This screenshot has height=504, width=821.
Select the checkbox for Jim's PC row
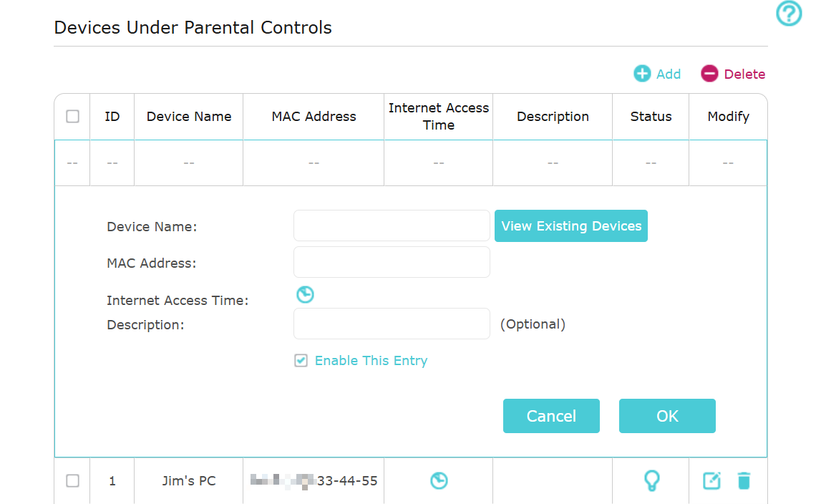[72, 481]
